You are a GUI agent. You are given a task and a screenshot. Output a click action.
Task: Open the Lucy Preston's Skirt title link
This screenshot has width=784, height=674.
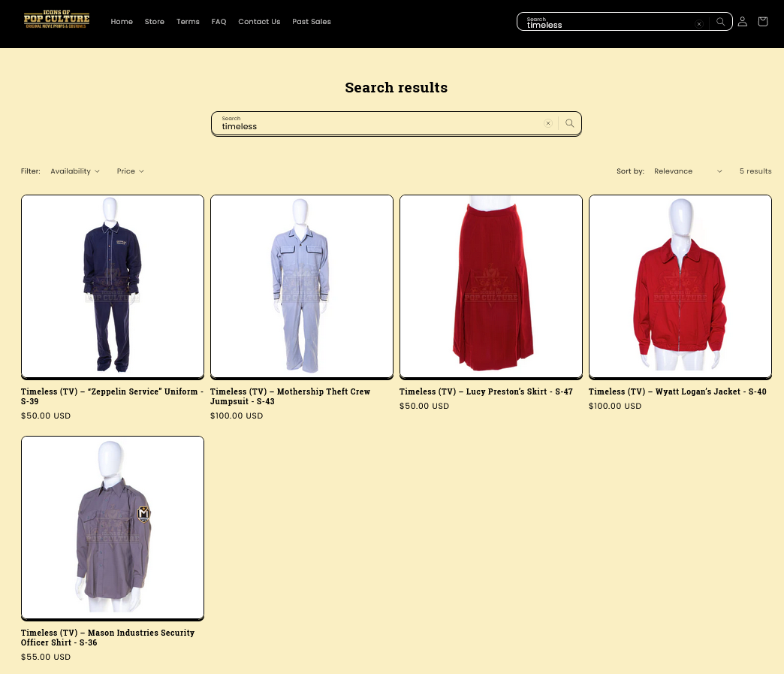tap(486, 391)
